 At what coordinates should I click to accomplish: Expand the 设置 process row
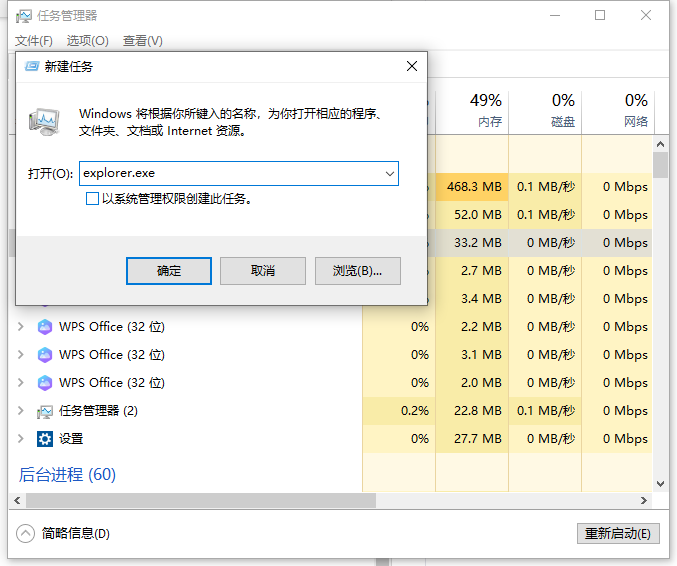(22, 439)
